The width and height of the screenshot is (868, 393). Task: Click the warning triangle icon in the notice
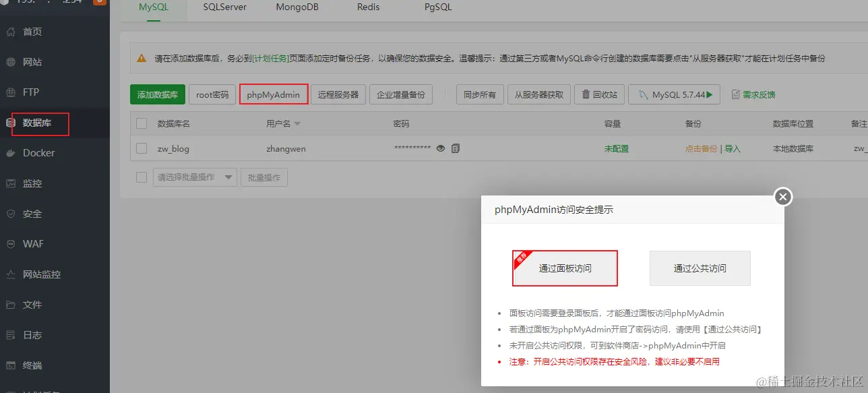142,59
